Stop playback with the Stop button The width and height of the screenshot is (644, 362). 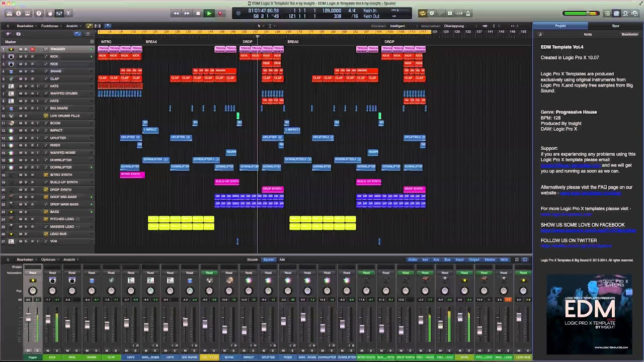point(198,14)
